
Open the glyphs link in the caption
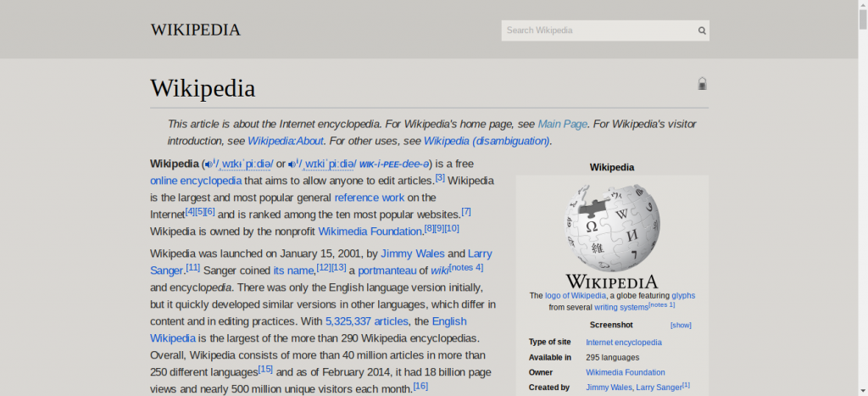pyautogui.click(x=683, y=296)
